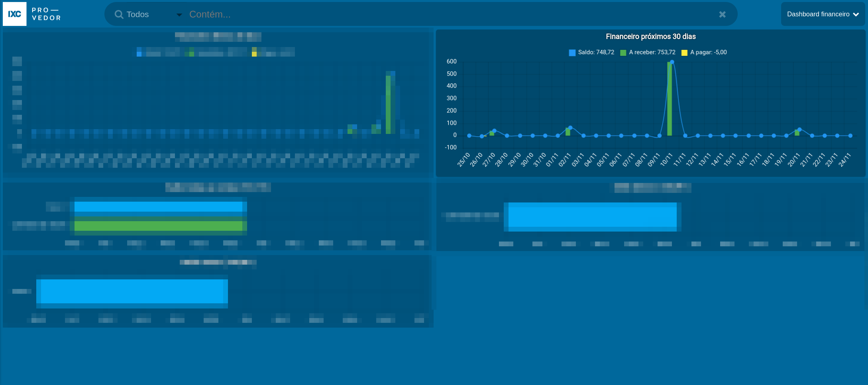Toggle the A receber legend swatch
This screenshot has width=868, height=385.
pos(623,53)
